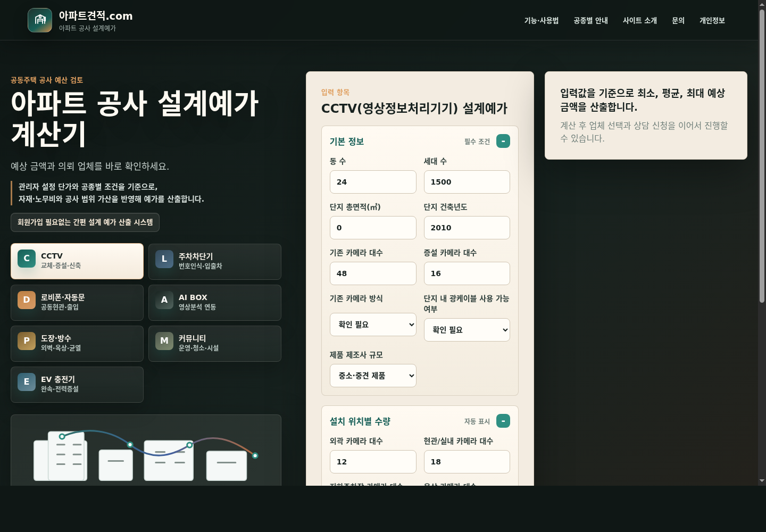Select the 커뮤니티 M icon

point(164,341)
